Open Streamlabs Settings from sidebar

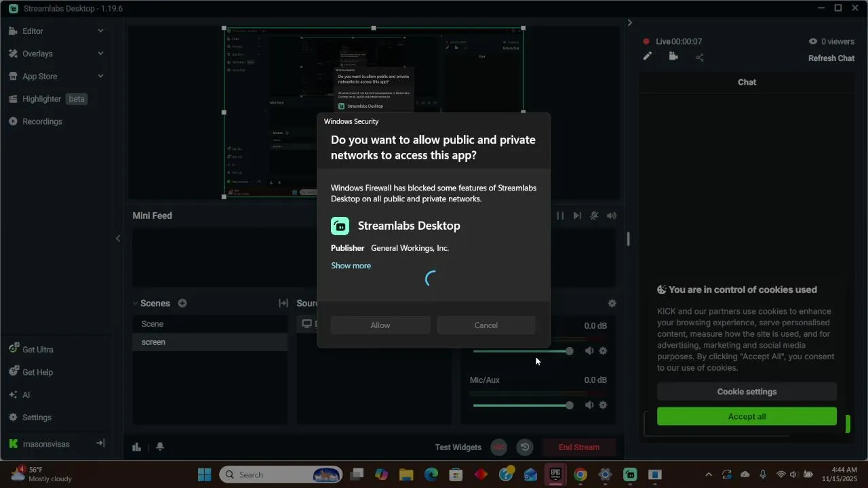click(37, 418)
